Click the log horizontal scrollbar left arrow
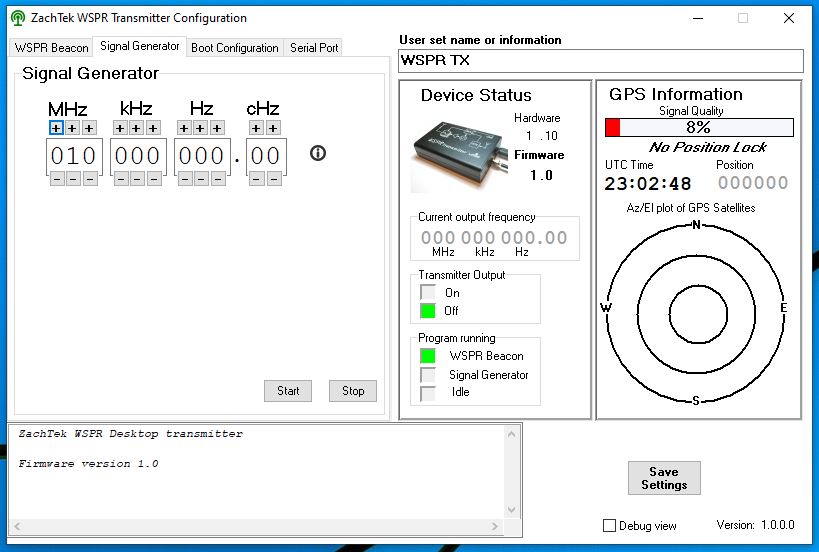 [x=17, y=526]
